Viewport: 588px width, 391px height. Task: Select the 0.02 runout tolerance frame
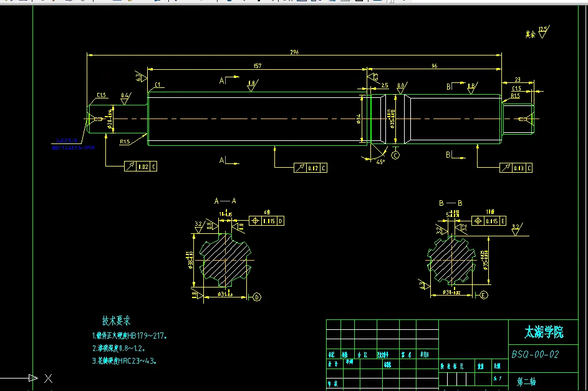coord(141,167)
